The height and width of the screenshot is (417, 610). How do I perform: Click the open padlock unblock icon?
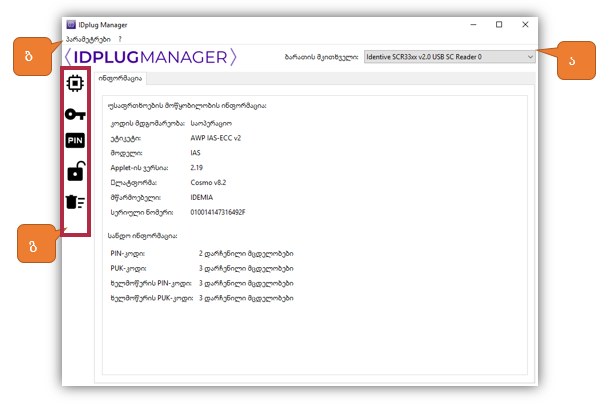(75, 172)
